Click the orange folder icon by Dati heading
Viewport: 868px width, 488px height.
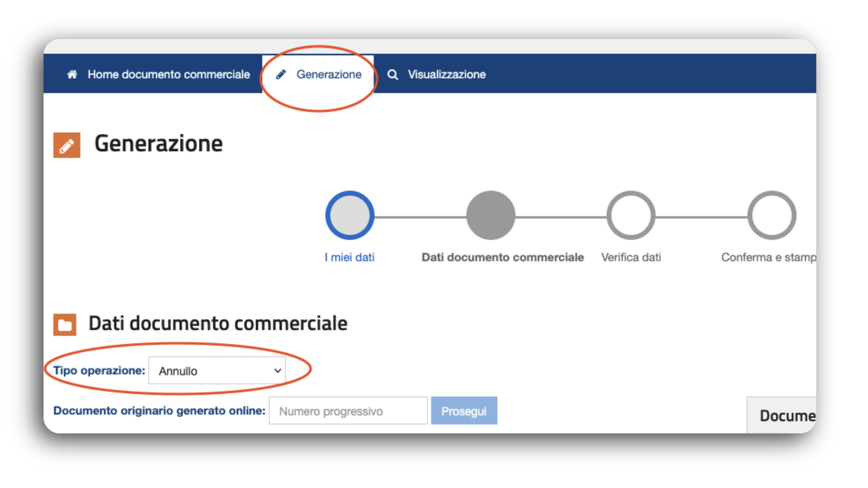click(65, 324)
